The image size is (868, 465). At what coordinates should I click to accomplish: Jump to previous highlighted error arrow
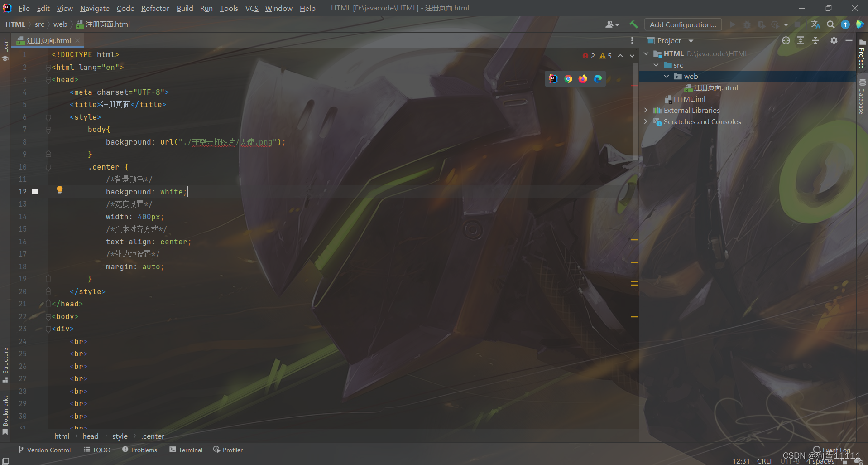[x=620, y=56]
